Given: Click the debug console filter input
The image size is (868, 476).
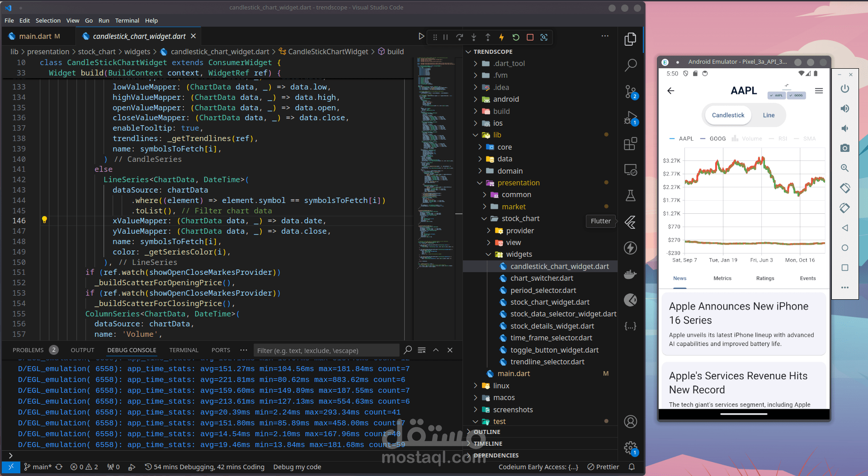Looking at the screenshot, I should point(326,351).
